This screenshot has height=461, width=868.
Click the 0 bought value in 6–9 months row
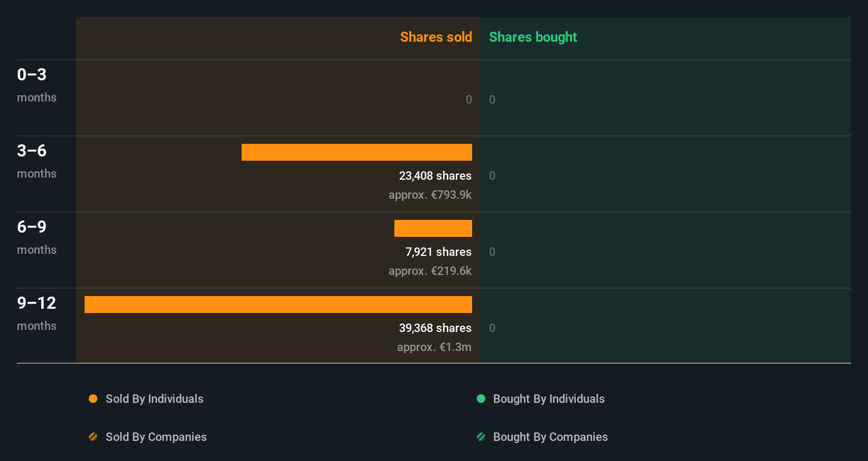492,252
